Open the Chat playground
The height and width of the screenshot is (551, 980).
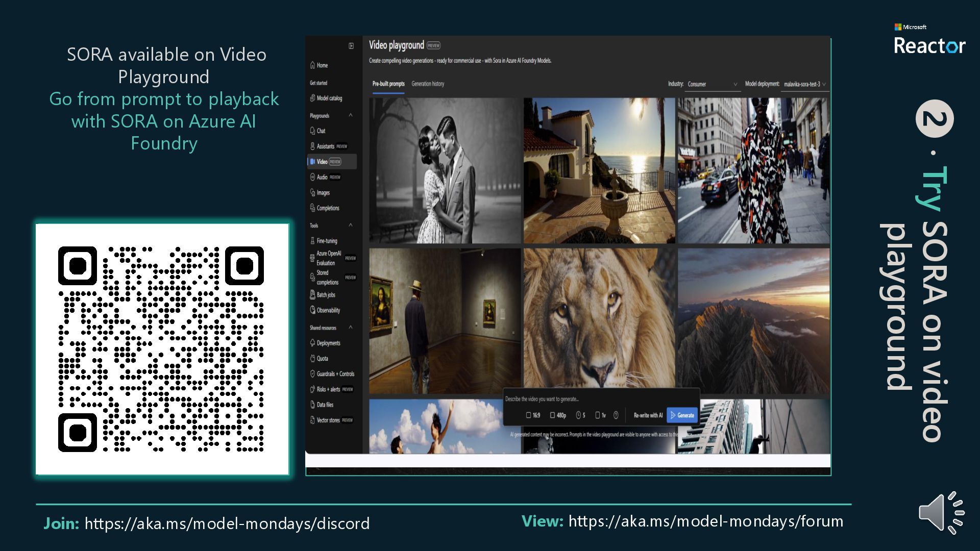[x=317, y=131]
